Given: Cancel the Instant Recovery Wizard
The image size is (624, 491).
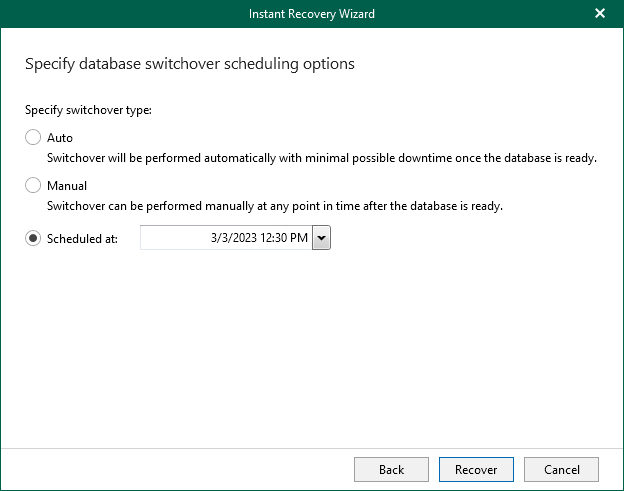Looking at the screenshot, I should pos(561,469).
